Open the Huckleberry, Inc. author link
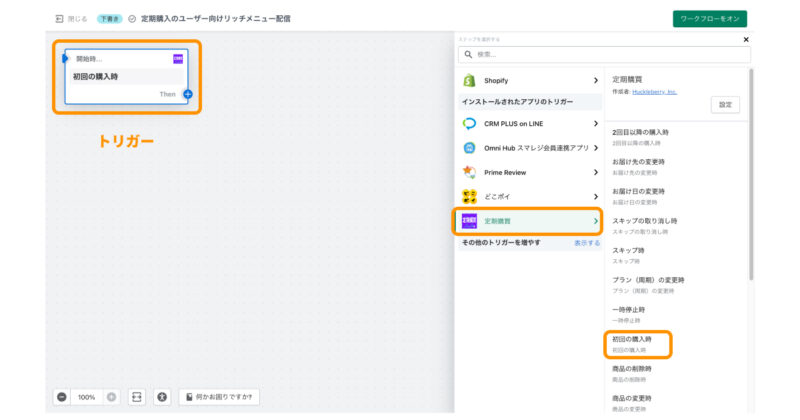 [654, 92]
